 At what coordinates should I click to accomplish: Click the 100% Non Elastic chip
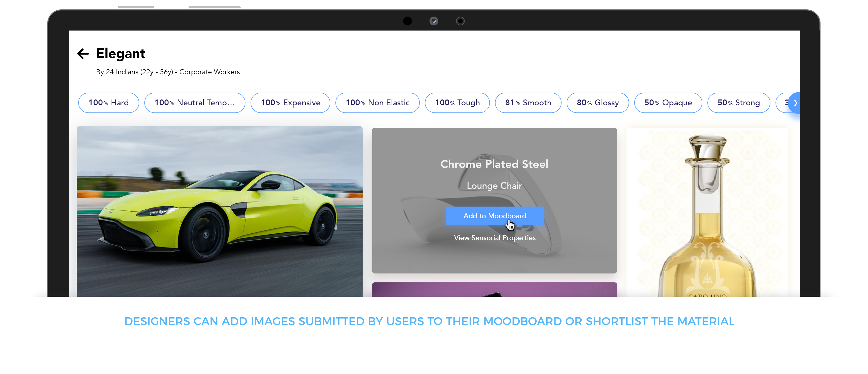point(377,103)
